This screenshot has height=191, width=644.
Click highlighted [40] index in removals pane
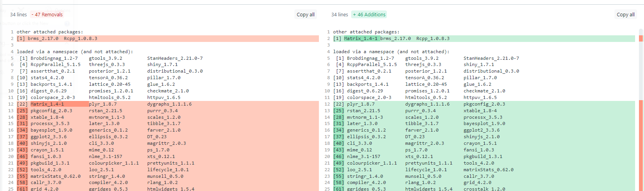click(x=22, y=143)
